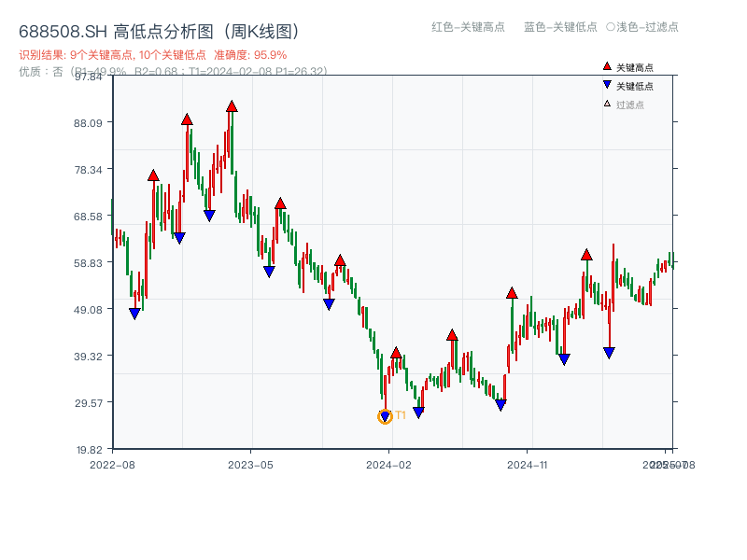Select the red triangle marker near 2022-08 start
Screen dimensions: 747x560
click(151, 174)
